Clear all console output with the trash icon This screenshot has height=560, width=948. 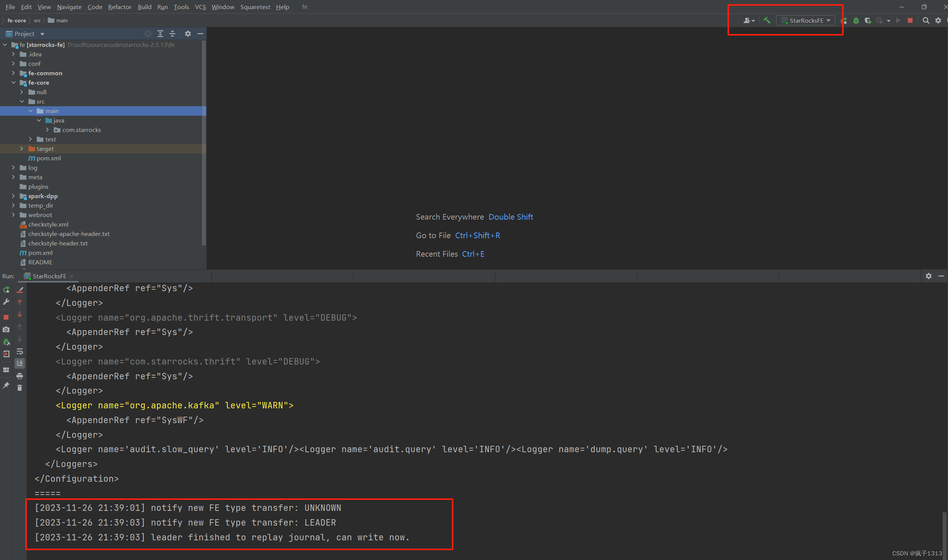(x=20, y=388)
